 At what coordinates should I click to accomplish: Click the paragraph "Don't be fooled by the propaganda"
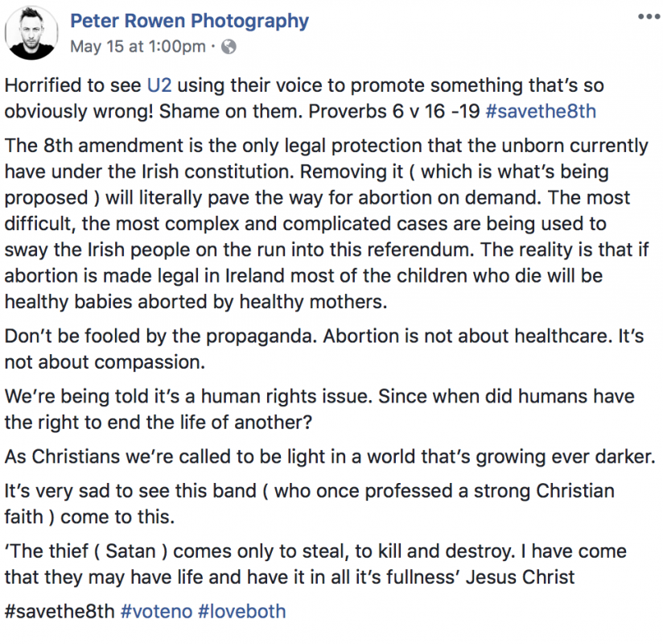click(324, 349)
